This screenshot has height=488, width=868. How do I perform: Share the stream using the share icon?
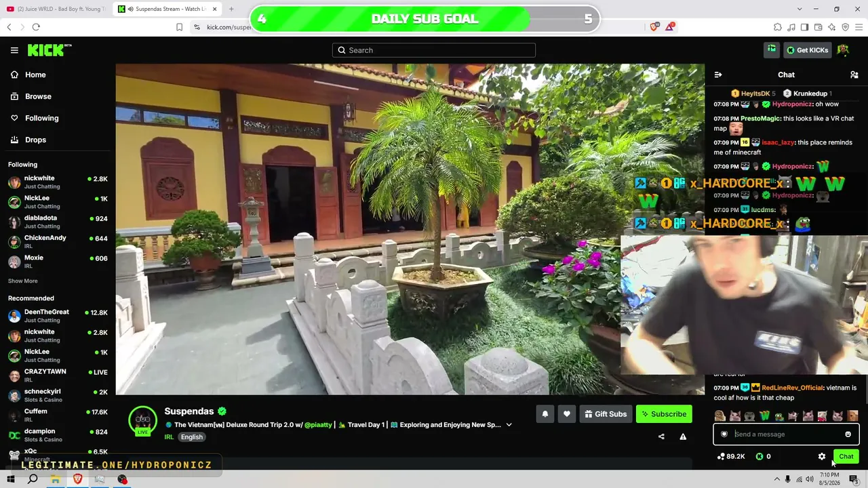click(x=661, y=436)
